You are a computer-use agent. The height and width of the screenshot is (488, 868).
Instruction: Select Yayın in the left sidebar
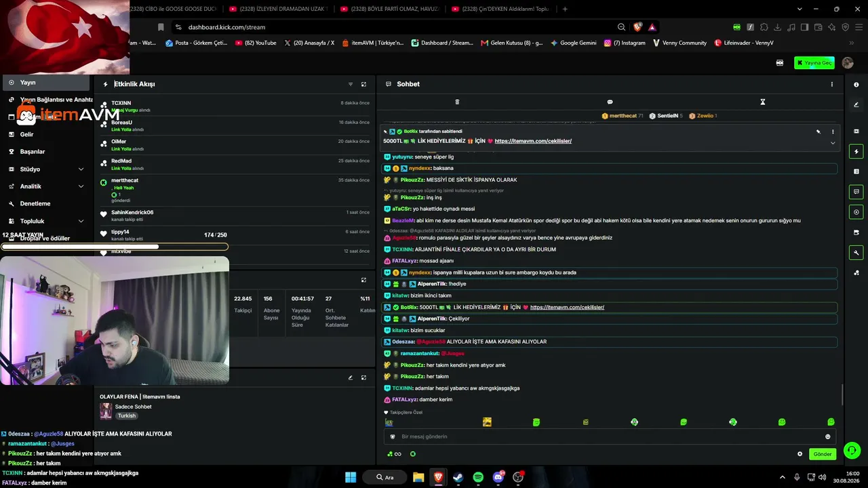click(45, 83)
